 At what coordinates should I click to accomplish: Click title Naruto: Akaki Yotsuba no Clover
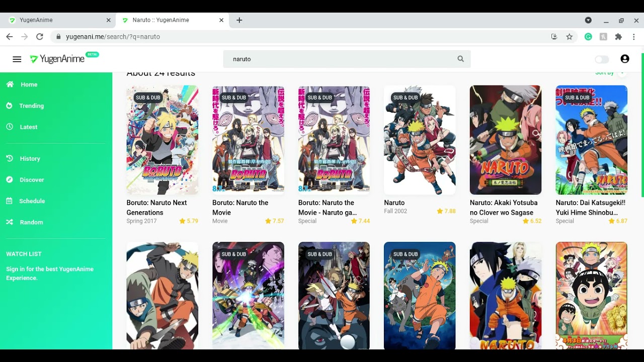504,208
